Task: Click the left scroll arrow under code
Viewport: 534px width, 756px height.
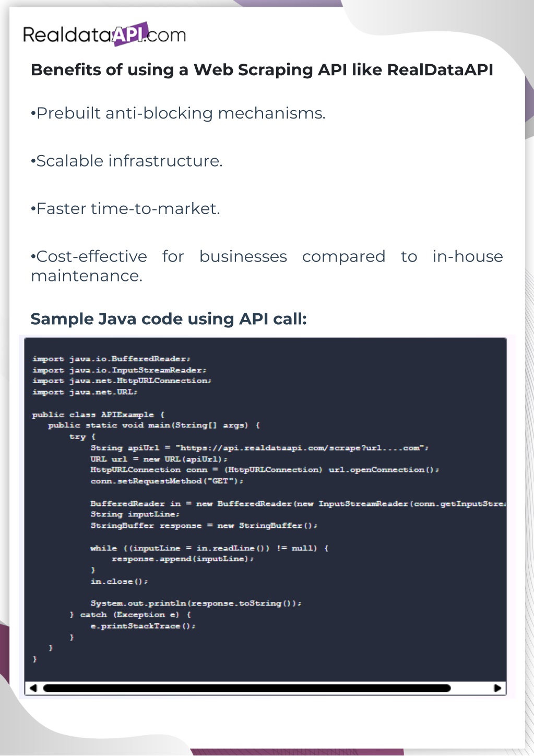Action: coord(33,688)
